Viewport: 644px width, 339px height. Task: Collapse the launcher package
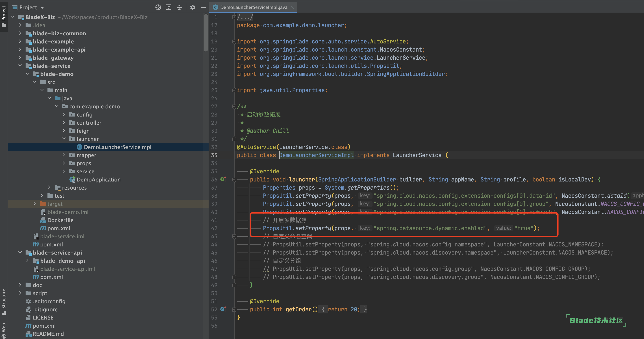pyautogui.click(x=64, y=139)
